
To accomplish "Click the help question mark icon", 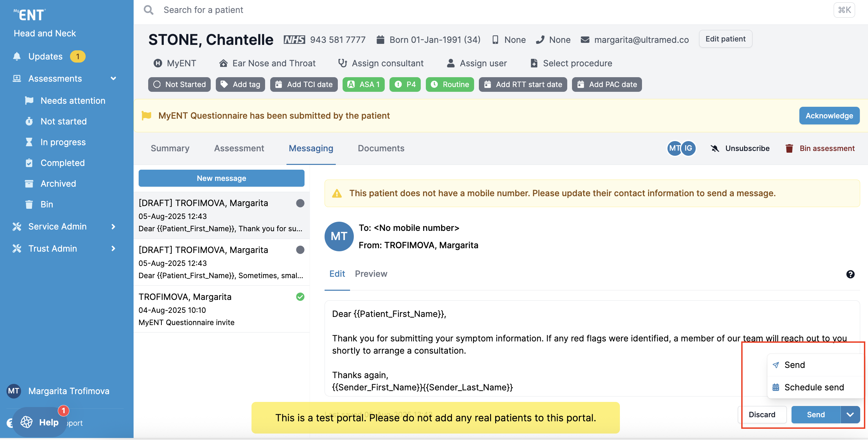I will coord(850,274).
